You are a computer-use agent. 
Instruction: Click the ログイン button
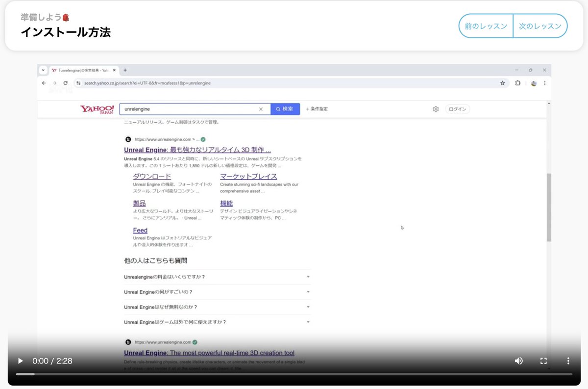pos(457,109)
